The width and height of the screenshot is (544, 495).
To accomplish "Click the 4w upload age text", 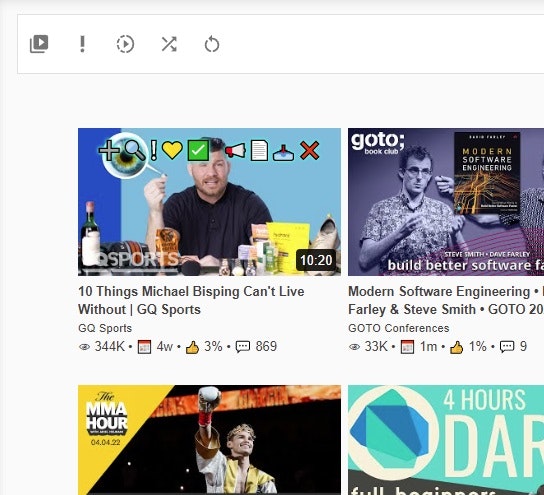I will tap(165, 347).
